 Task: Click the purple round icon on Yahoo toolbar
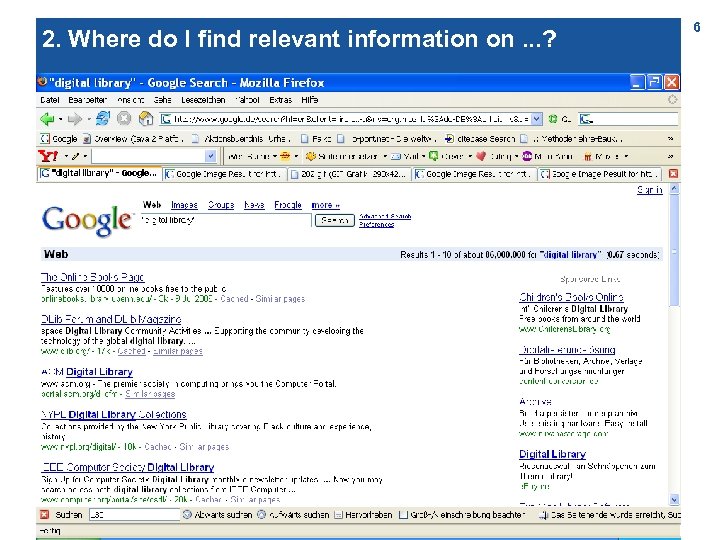tap(527, 156)
